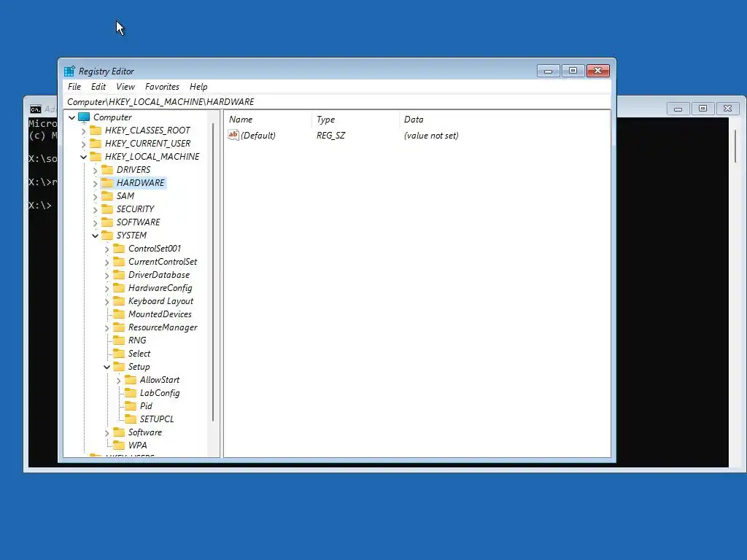Click the (Default) string value icon

click(x=233, y=135)
